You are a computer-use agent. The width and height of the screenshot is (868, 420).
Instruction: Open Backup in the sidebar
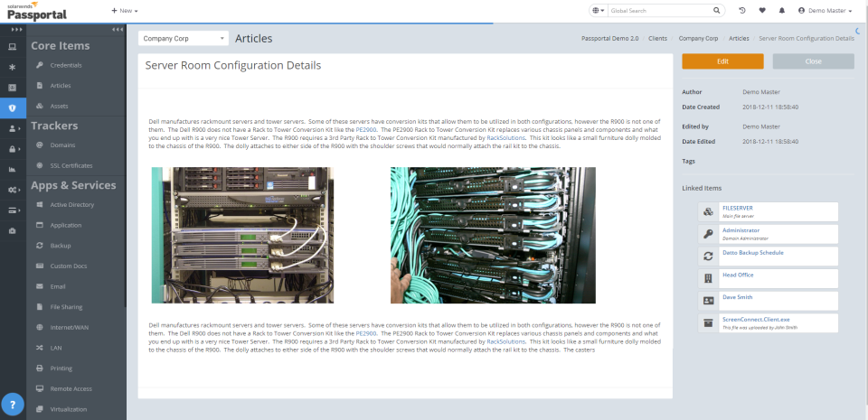(61, 246)
